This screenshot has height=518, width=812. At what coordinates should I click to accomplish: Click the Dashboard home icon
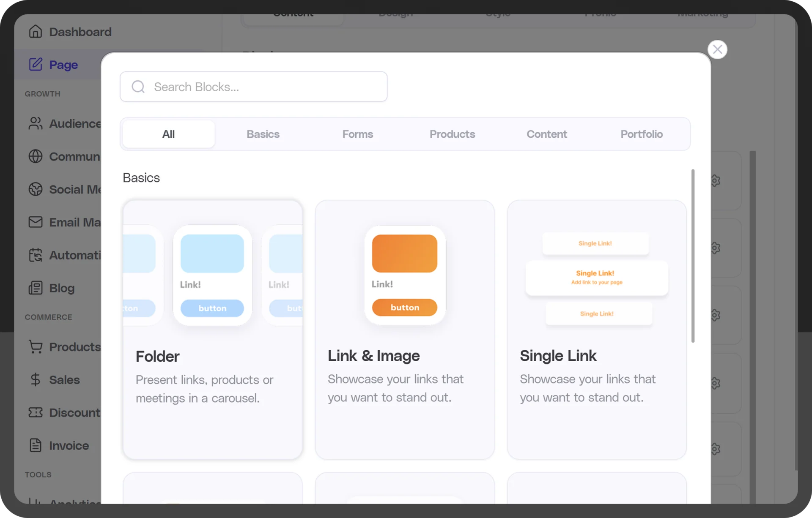coord(36,32)
